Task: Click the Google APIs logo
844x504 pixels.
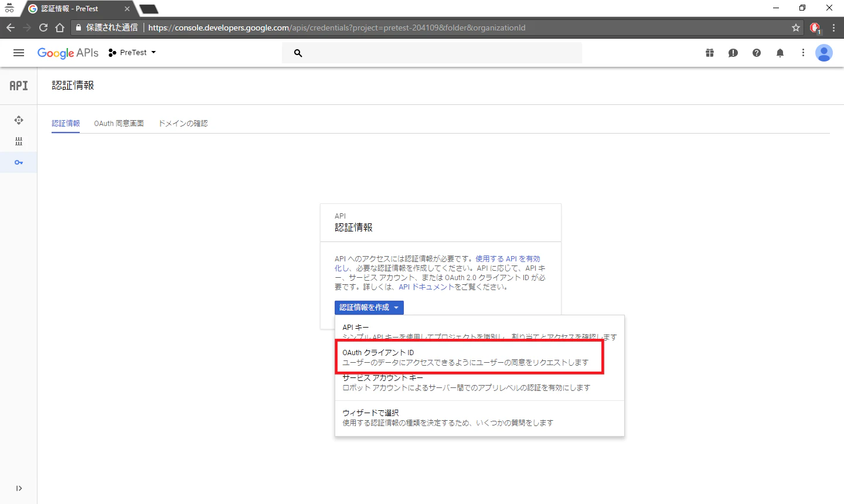Action: pos(68,53)
